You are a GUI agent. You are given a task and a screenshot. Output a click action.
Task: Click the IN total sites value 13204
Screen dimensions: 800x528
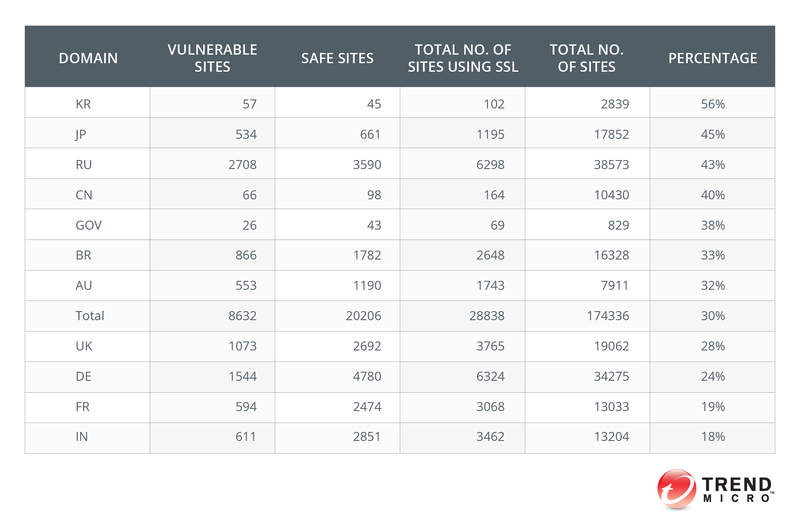click(x=611, y=437)
